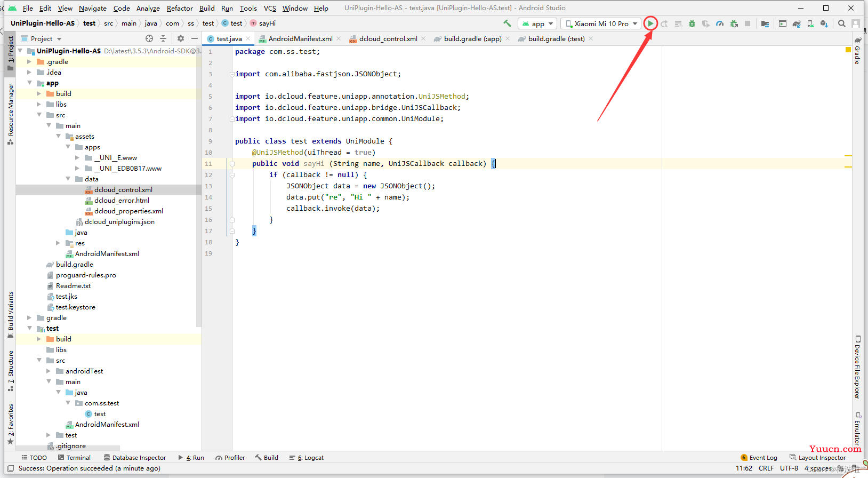The height and width of the screenshot is (478, 868).
Task: Click Attach Debugger to Android Process icon
Action: point(734,23)
